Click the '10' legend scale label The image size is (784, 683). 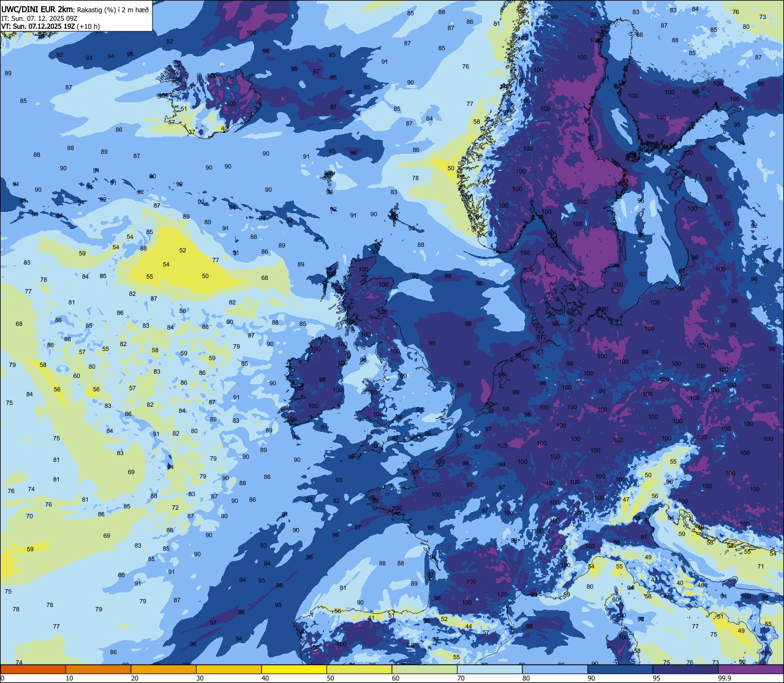[x=70, y=677]
